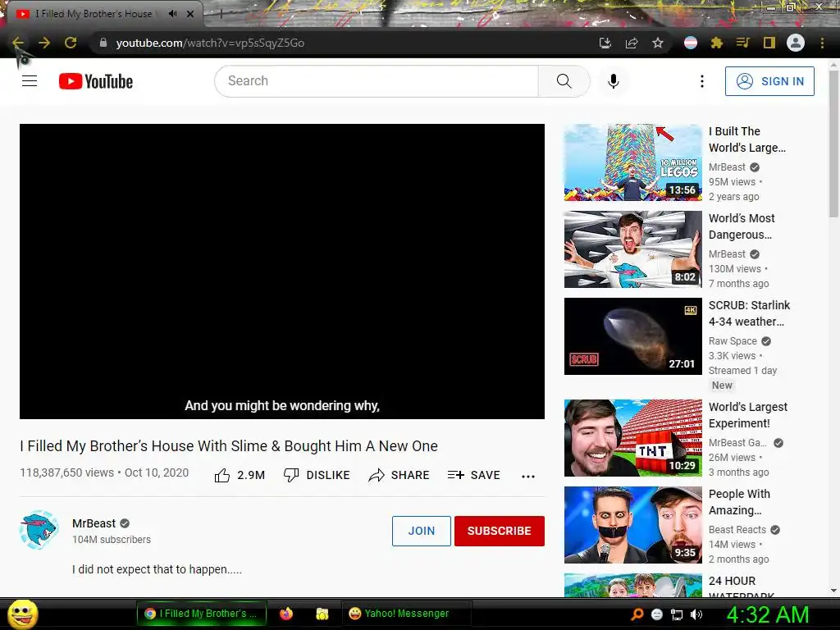Start voice search with the microphone

(614, 81)
